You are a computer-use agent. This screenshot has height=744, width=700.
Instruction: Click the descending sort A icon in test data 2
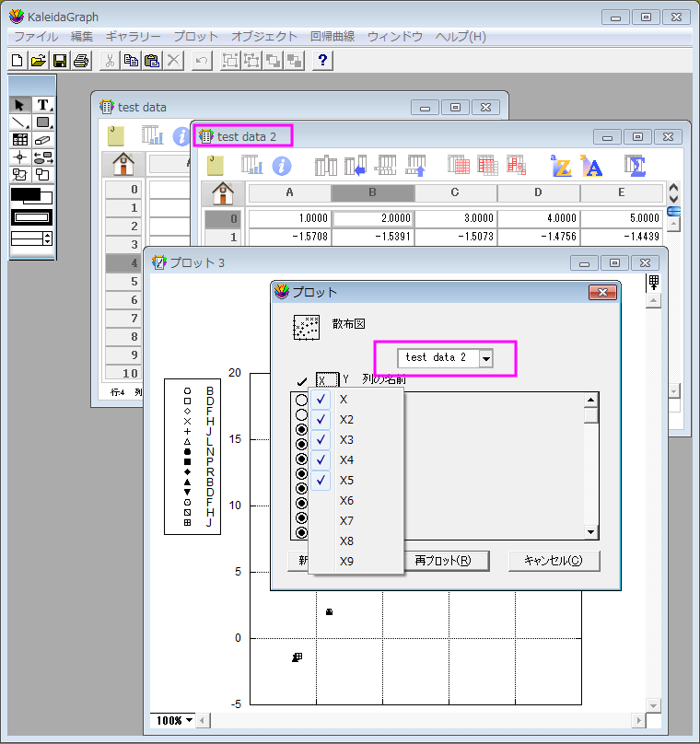[x=591, y=166]
